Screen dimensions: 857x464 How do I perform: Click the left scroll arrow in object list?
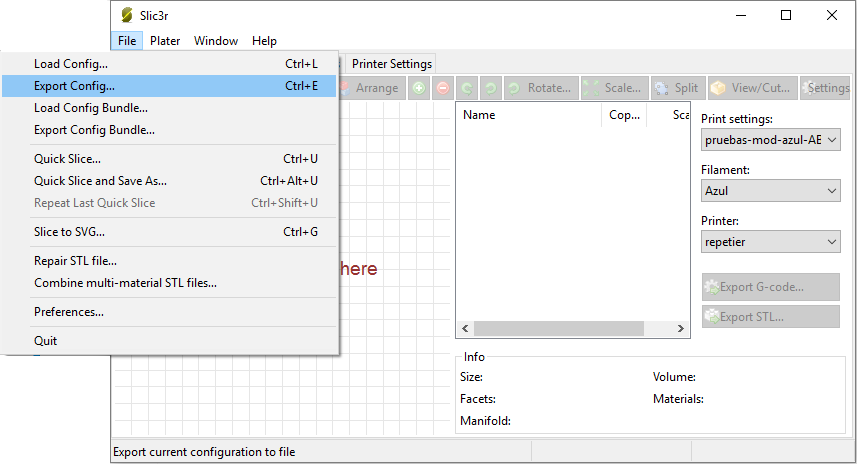(465, 328)
